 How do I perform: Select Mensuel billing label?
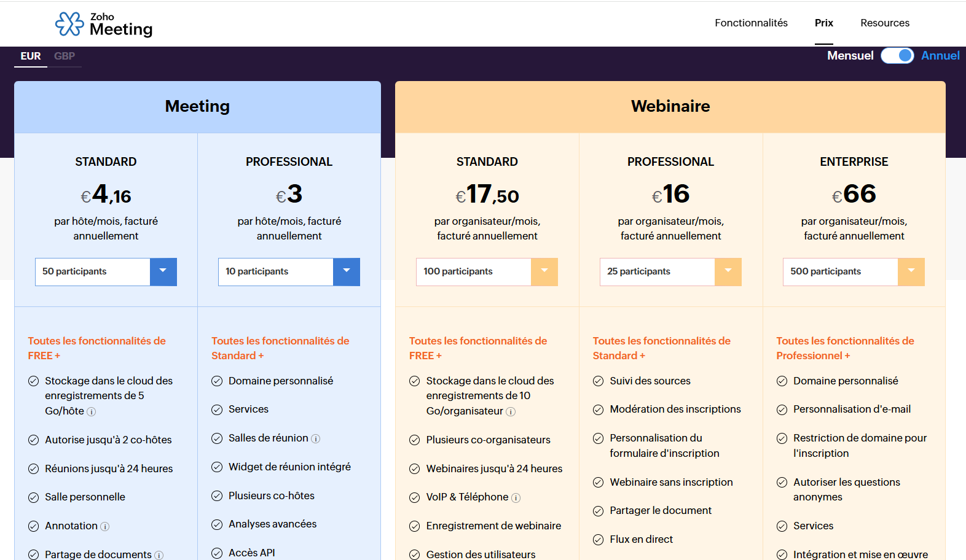tap(850, 56)
